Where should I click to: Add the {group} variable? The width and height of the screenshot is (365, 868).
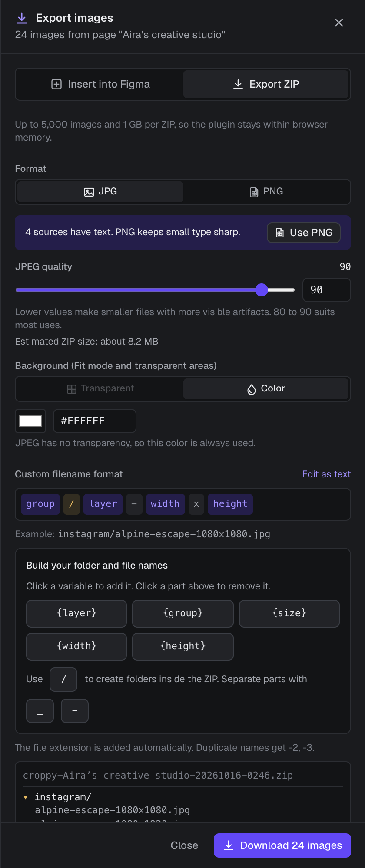(183, 613)
